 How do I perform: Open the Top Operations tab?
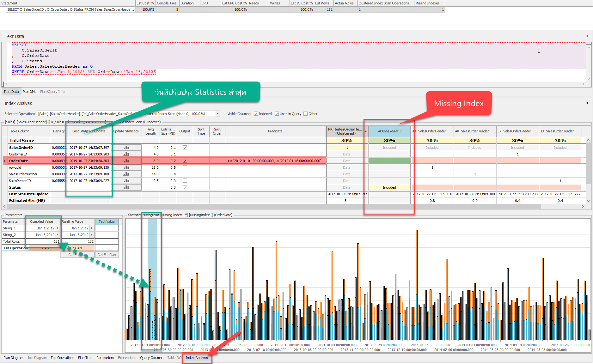tap(62, 358)
